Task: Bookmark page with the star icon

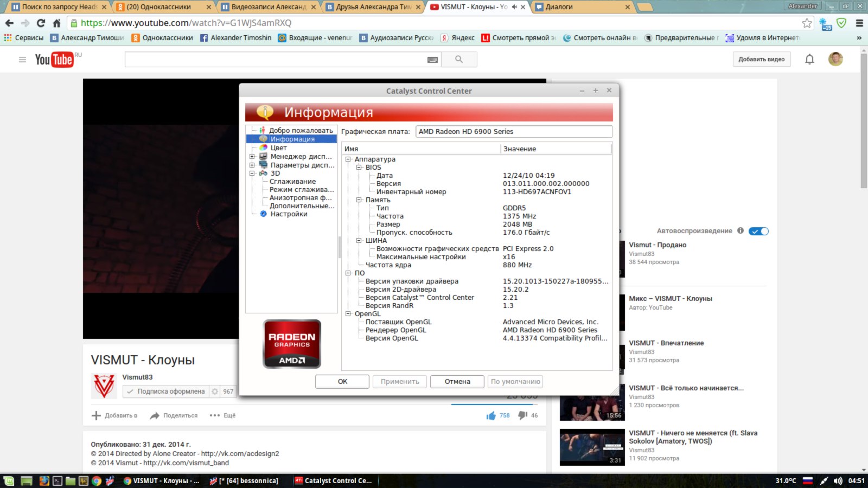Action: [807, 23]
